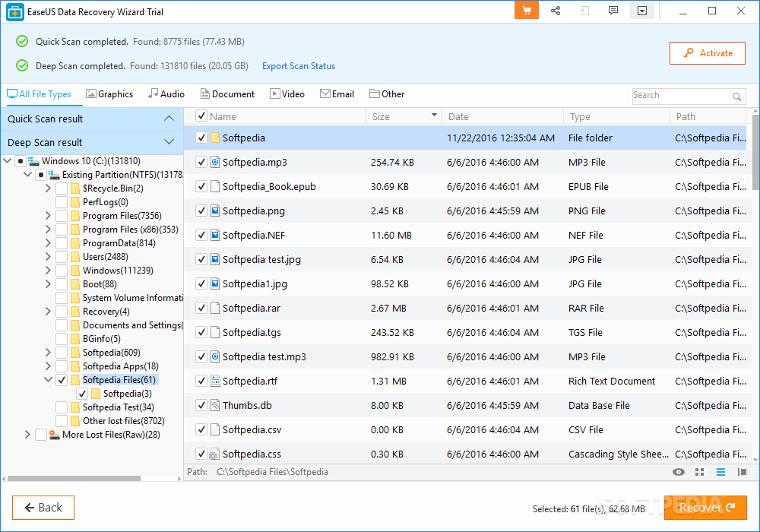The image size is (760, 532).
Task: Collapse the Windows 10 (C:) tree node
Action: point(8,161)
